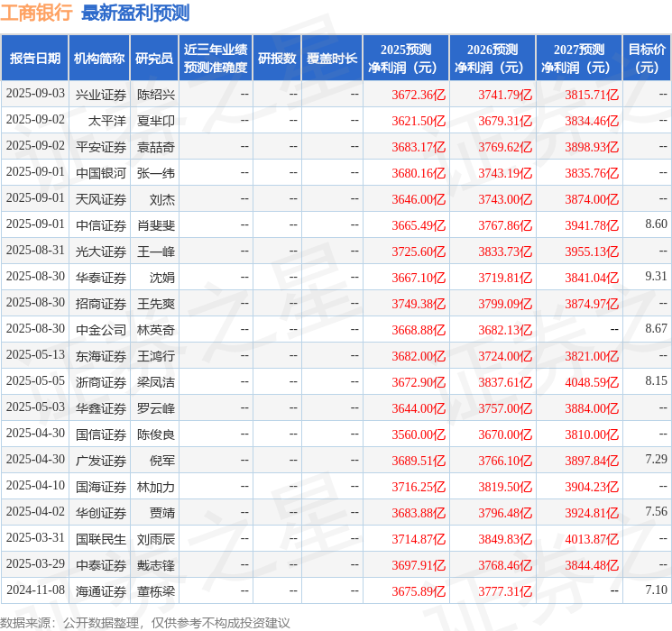Click analyst name 陈绍兴
This screenshot has width=672, height=631.
click(x=155, y=95)
